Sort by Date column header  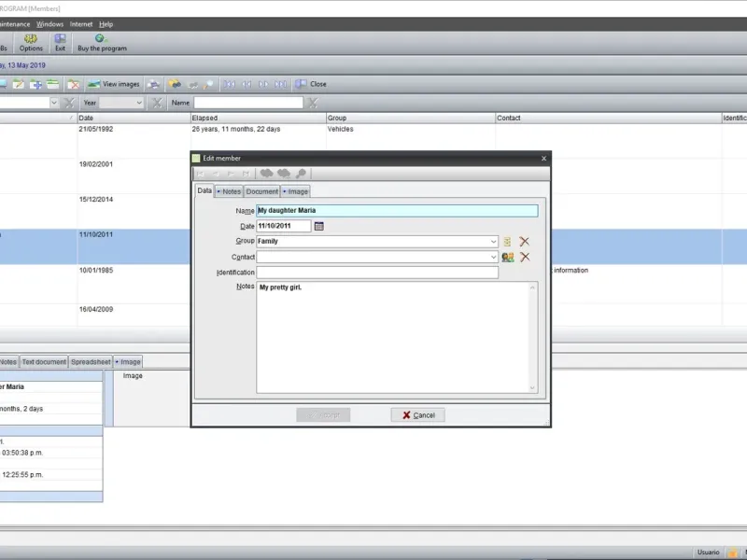[134, 119]
